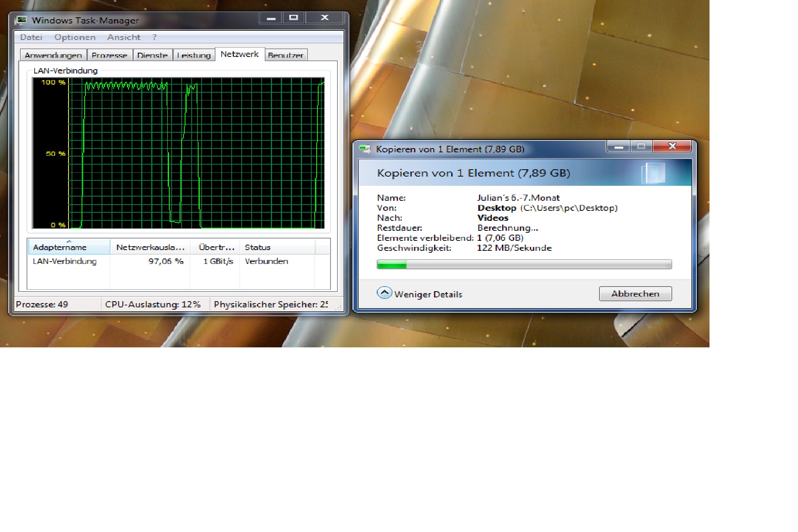This screenshot has height=532, width=798.
Task: Close the Windows Task-Manager window
Action: (324, 18)
